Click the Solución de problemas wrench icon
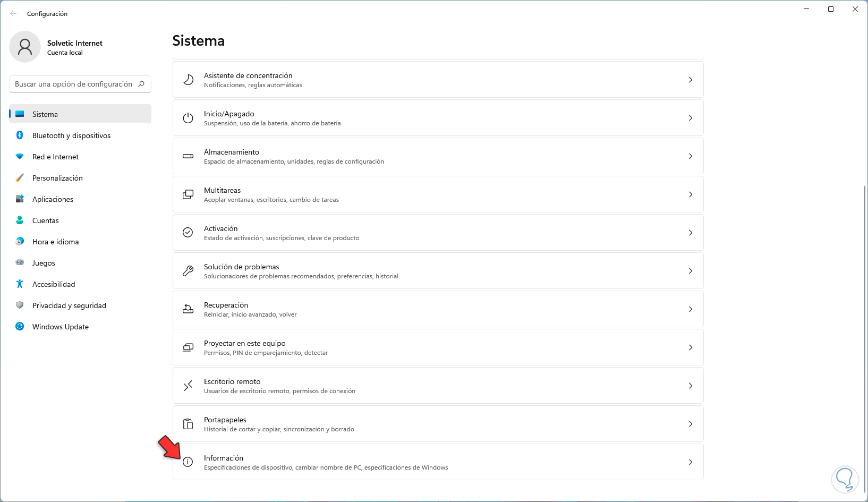The height and width of the screenshot is (502, 868). pos(188,271)
